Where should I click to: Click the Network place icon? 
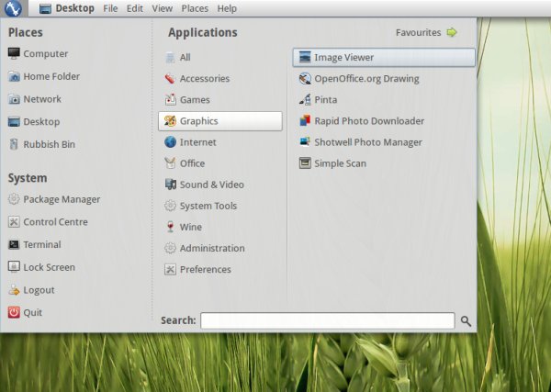click(14, 99)
